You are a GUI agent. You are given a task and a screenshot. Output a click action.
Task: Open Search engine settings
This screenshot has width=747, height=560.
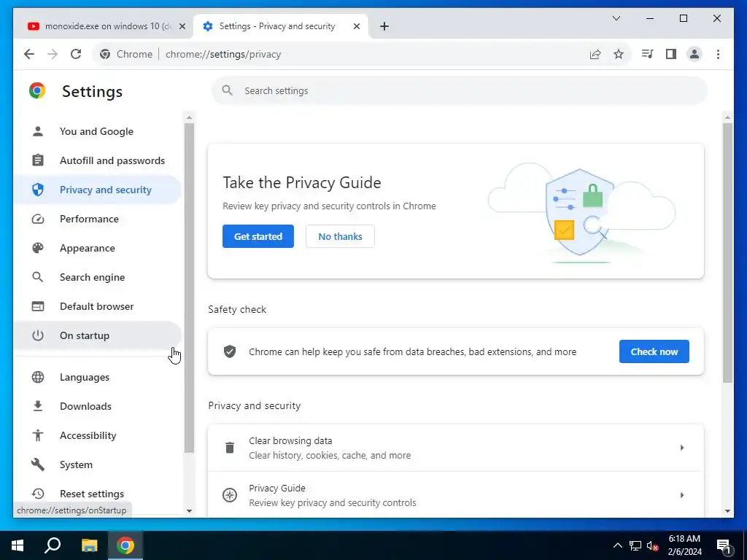click(x=97, y=276)
